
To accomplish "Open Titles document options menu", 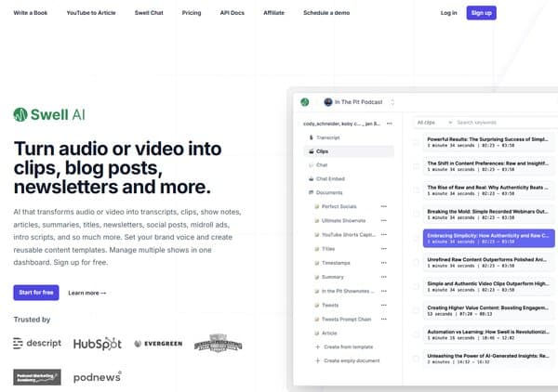I will pyautogui.click(x=383, y=249).
